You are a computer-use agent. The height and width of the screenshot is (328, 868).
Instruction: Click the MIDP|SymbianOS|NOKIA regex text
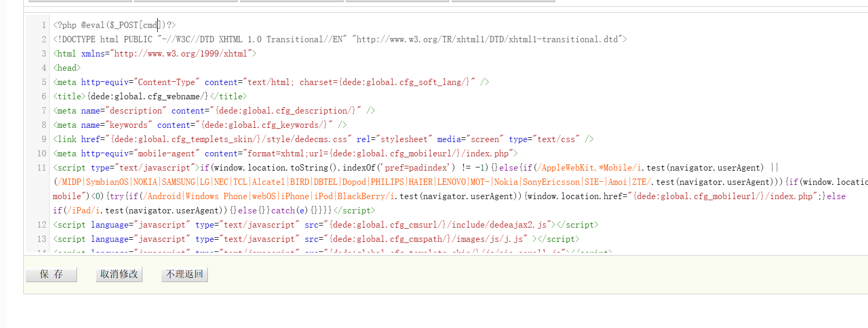tap(354, 182)
